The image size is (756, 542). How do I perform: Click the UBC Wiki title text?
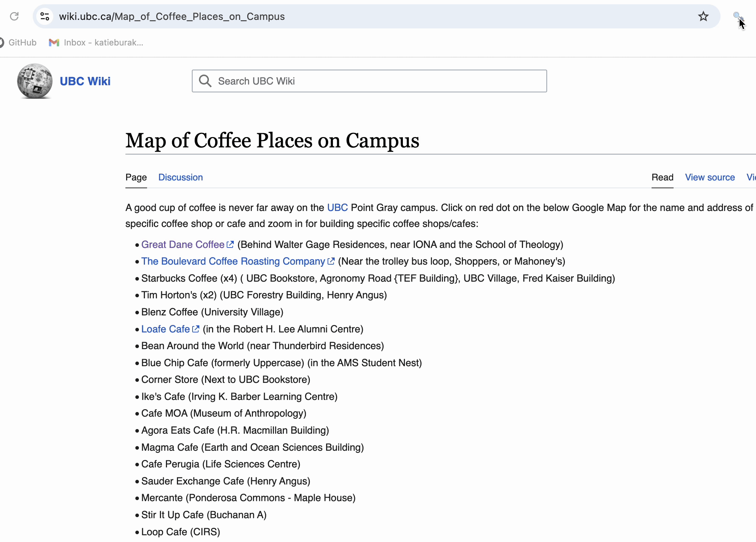85,81
